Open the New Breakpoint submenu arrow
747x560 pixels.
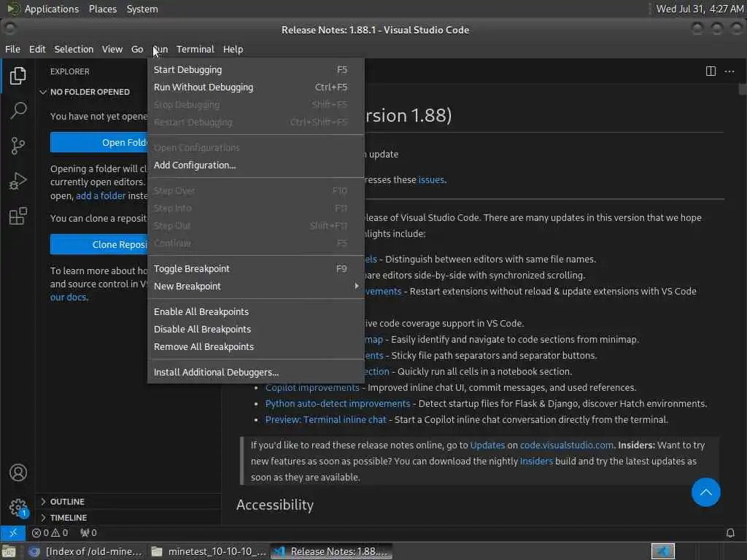pyautogui.click(x=356, y=286)
